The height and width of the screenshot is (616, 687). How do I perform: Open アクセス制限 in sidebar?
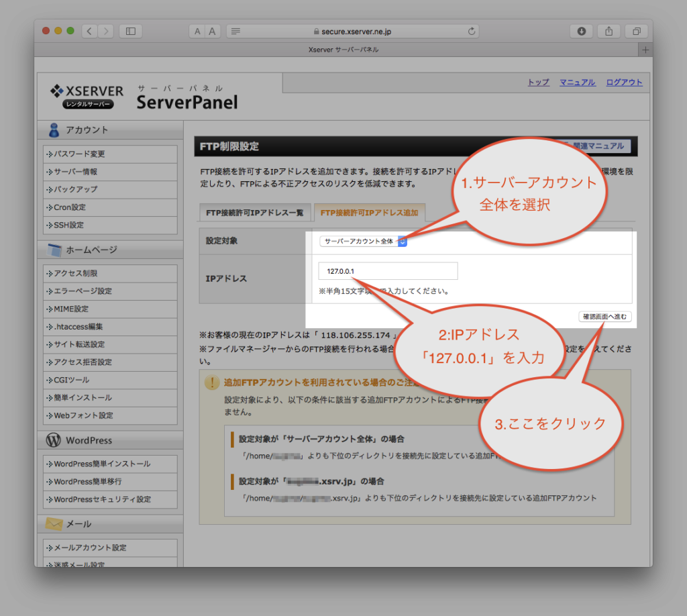(x=111, y=273)
